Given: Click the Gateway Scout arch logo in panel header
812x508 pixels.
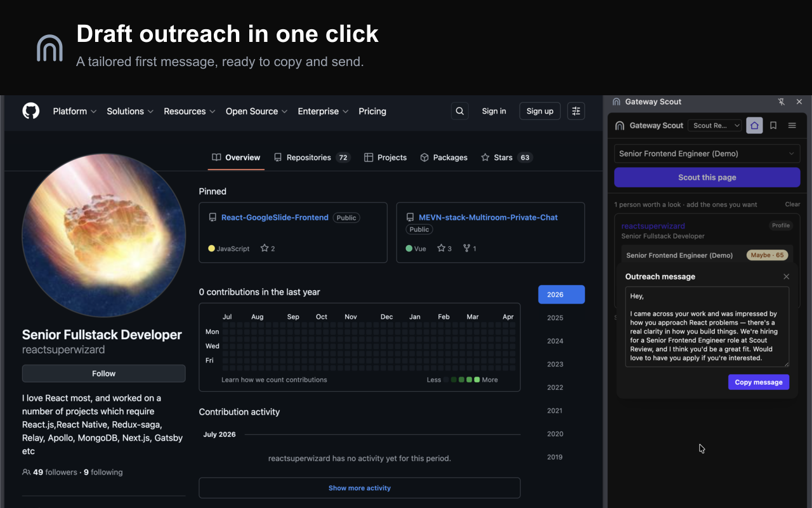Looking at the screenshot, I should (x=620, y=126).
